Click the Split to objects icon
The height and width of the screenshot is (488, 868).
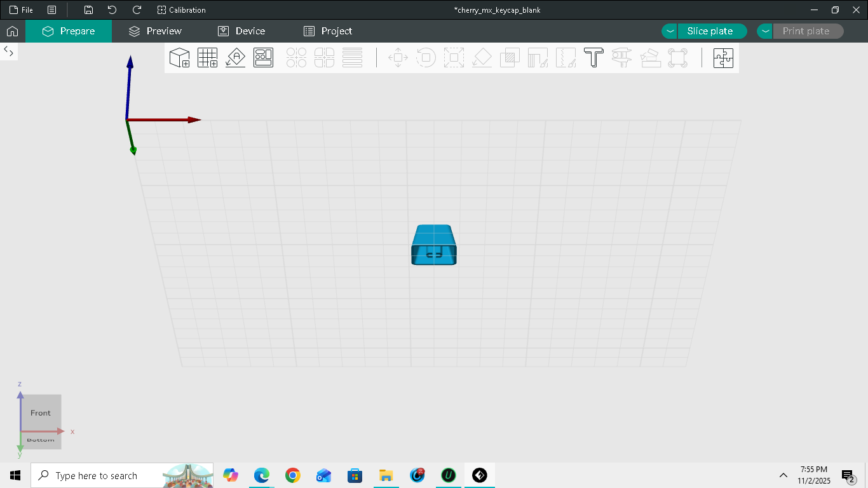tap(296, 58)
